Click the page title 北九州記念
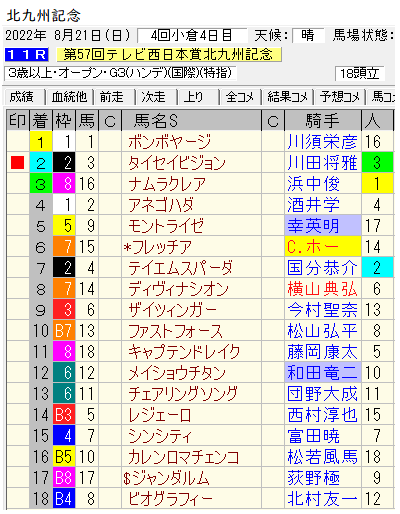The width and height of the screenshot is (400, 514). tap(43, 16)
